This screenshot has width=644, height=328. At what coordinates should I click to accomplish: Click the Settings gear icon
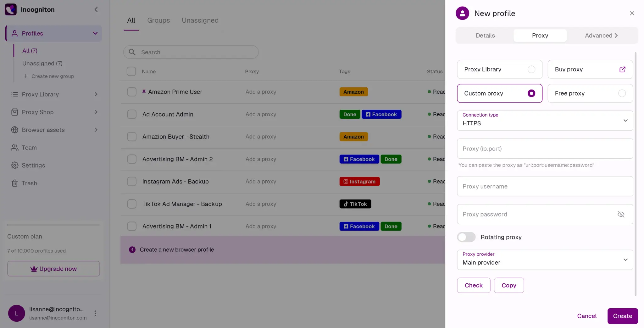(14, 165)
